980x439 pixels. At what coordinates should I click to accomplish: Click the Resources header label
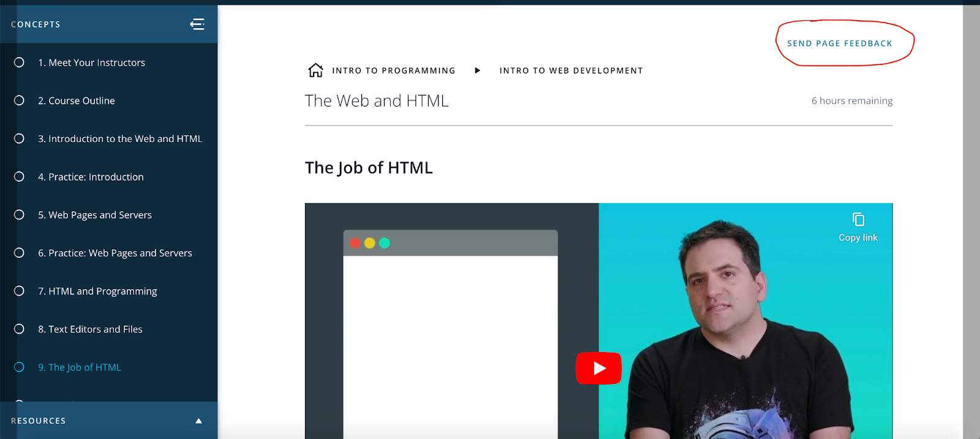(38, 421)
